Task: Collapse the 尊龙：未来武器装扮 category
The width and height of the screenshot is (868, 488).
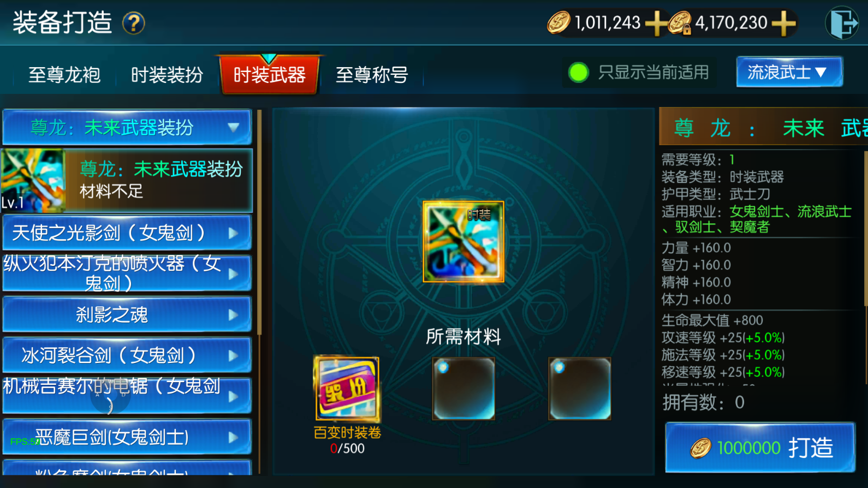Action: click(127, 128)
